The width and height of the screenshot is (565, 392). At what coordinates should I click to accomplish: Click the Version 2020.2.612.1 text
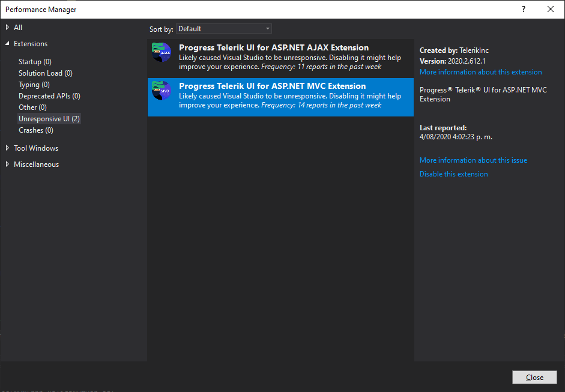(x=452, y=61)
